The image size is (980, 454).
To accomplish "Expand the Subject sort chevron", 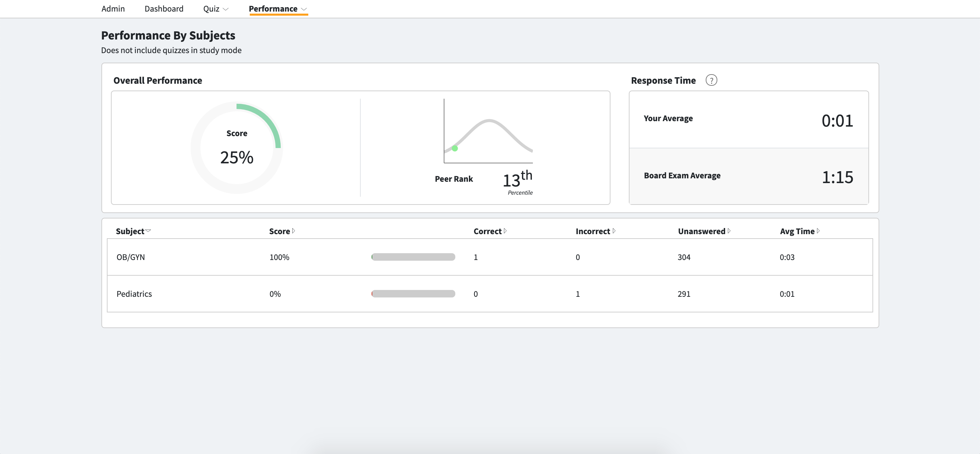I will pyautogui.click(x=149, y=231).
